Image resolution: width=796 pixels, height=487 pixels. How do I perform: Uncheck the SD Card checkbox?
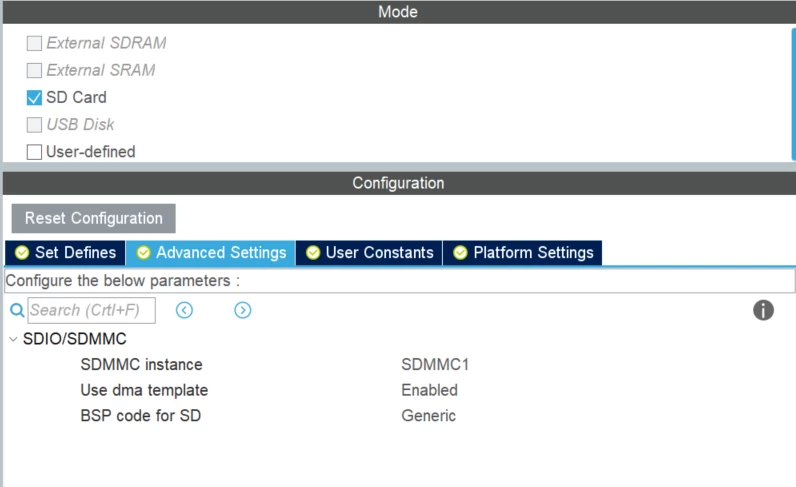coord(34,98)
